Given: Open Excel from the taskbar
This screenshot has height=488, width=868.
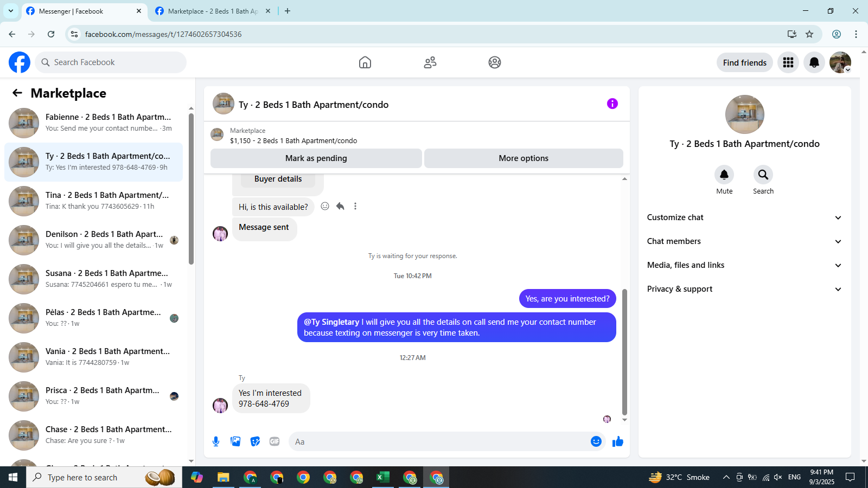Looking at the screenshot, I should pos(383,477).
